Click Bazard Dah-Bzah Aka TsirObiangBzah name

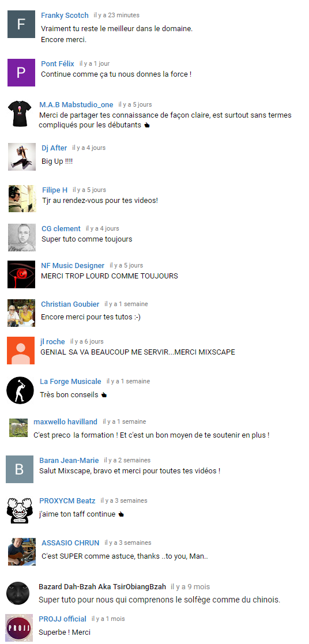pyautogui.click(x=102, y=586)
